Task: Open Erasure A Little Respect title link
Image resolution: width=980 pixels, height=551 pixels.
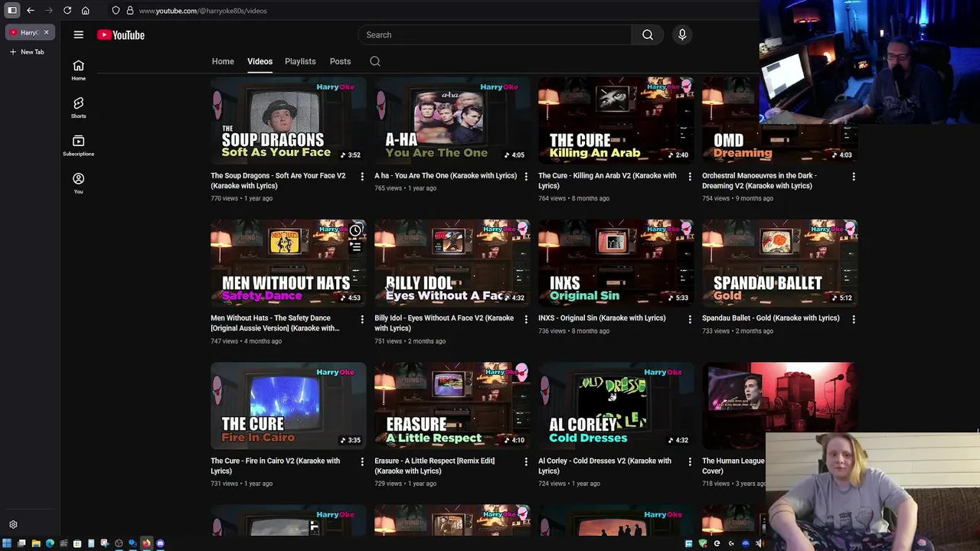Action: tap(435, 466)
